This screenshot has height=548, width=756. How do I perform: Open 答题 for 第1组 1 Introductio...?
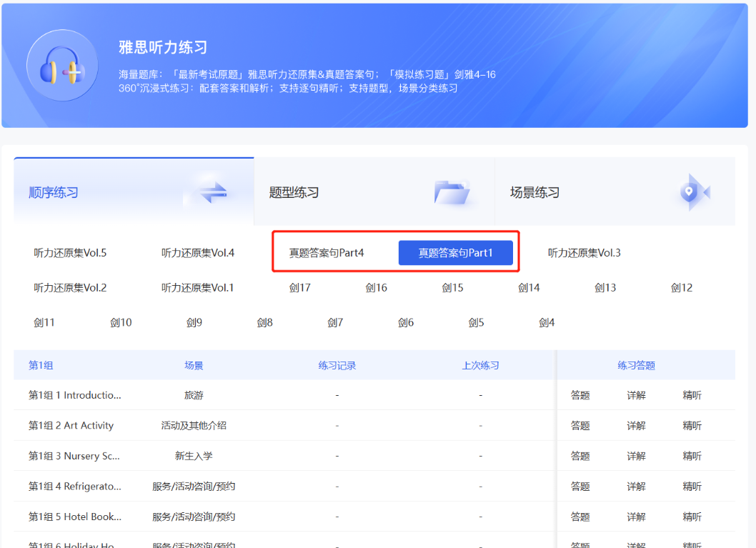[580, 395]
